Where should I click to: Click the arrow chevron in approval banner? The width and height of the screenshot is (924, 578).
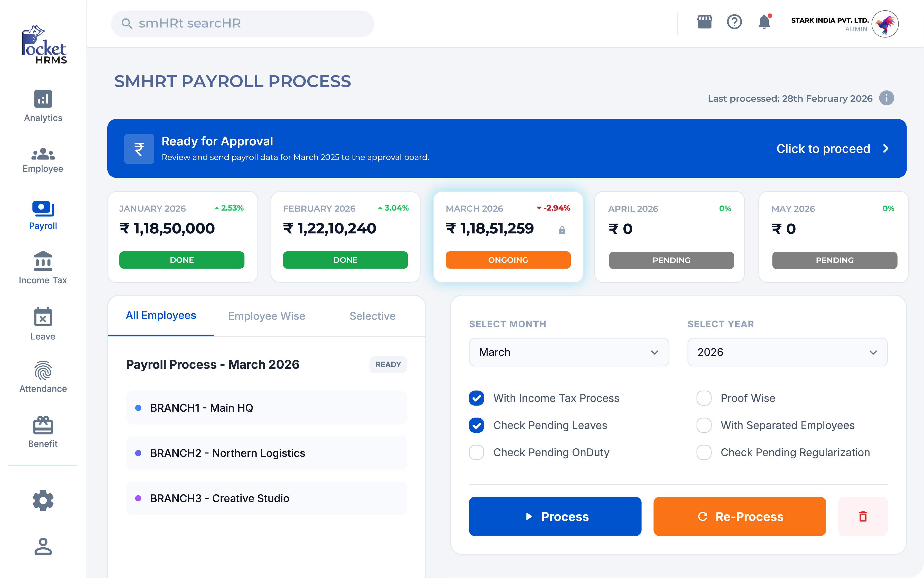click(x=886, y=148)
